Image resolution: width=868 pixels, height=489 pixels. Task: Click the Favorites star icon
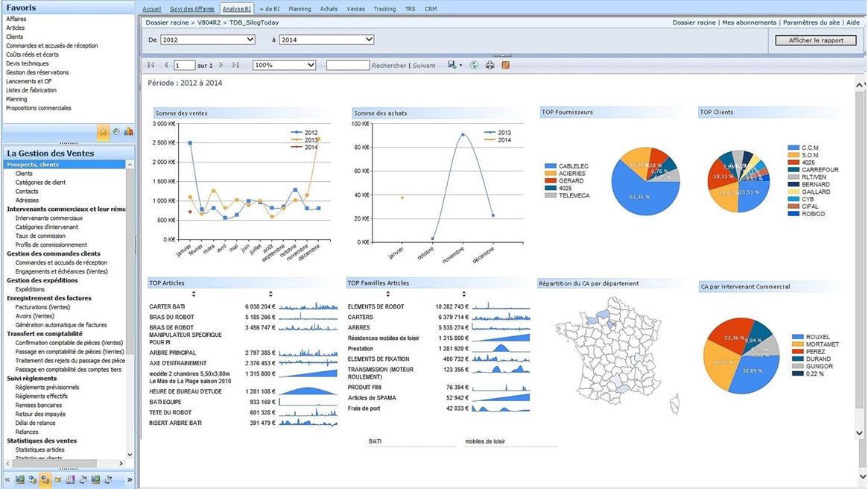pyautogui.click(x=104, y=132)
